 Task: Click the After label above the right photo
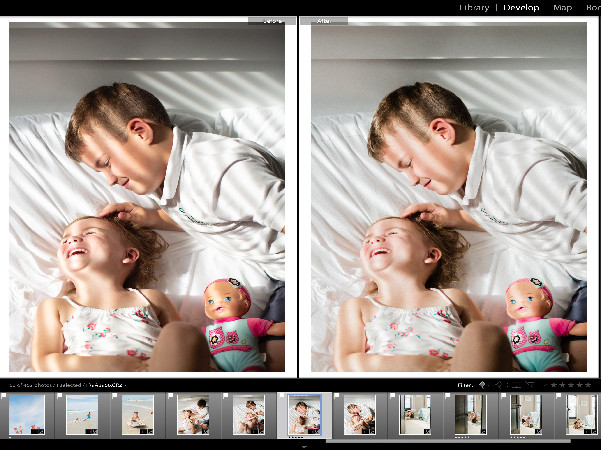click(x=324, y=20)
